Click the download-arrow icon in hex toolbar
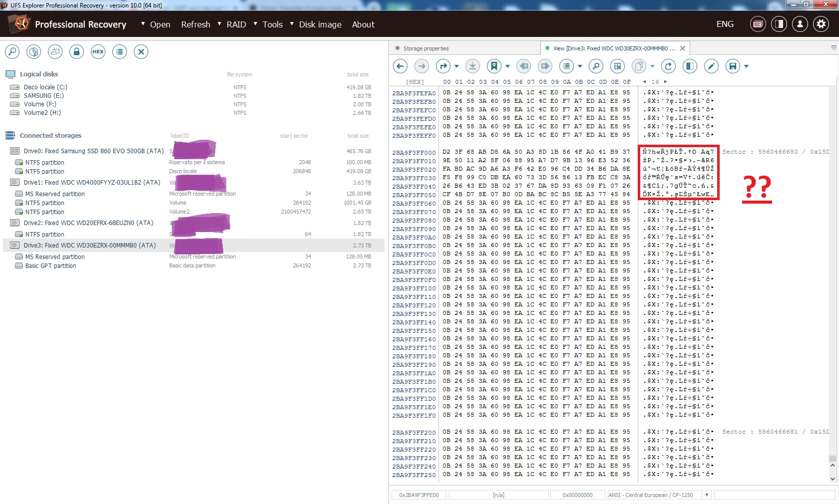Screen dimensions: 839x504 (x=473, y=66)
